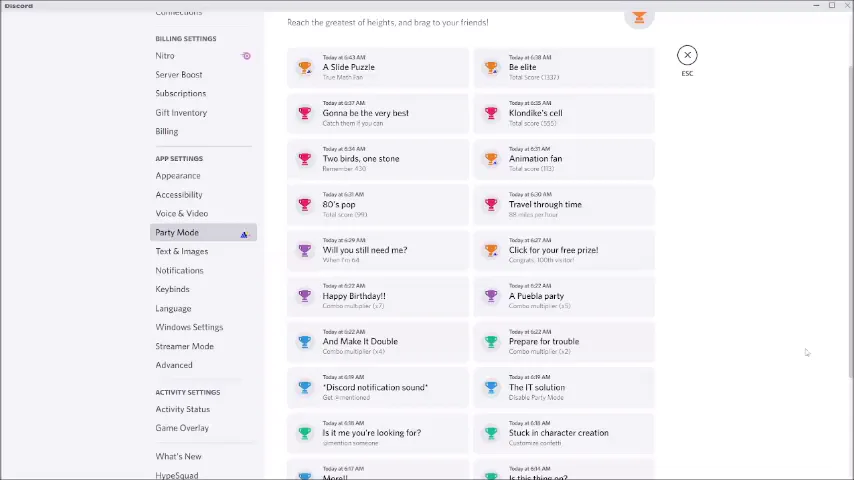Click the trophy on Discord notification sound

coord(304,387)
